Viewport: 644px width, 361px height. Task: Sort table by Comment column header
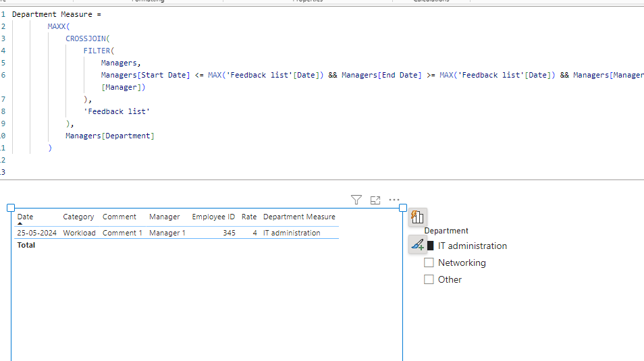tap(119, 217)
